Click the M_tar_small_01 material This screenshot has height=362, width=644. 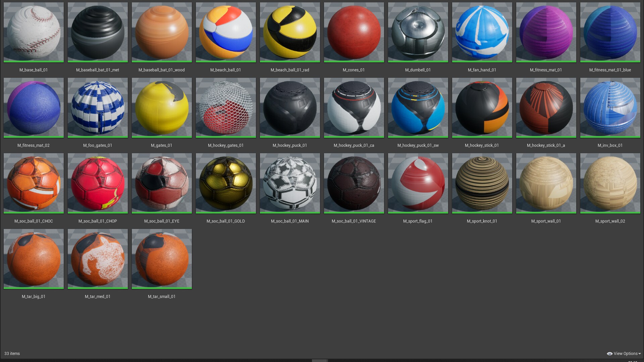pos(161,259)
